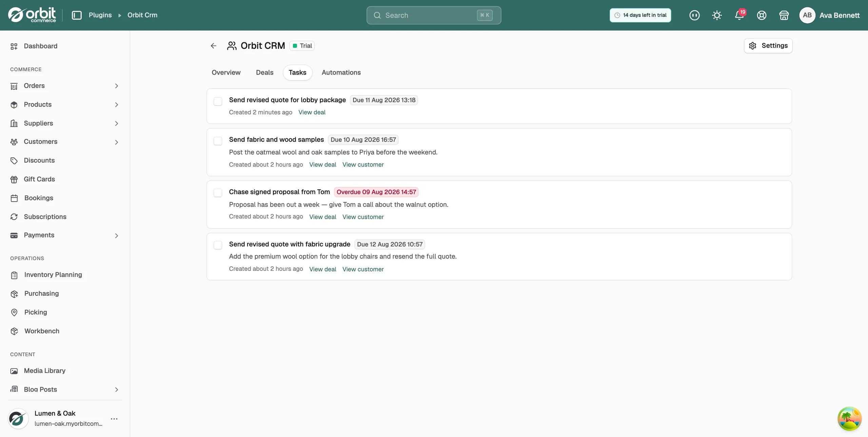
Task: View deal for lobby package quote
Action: coord(312,112)
